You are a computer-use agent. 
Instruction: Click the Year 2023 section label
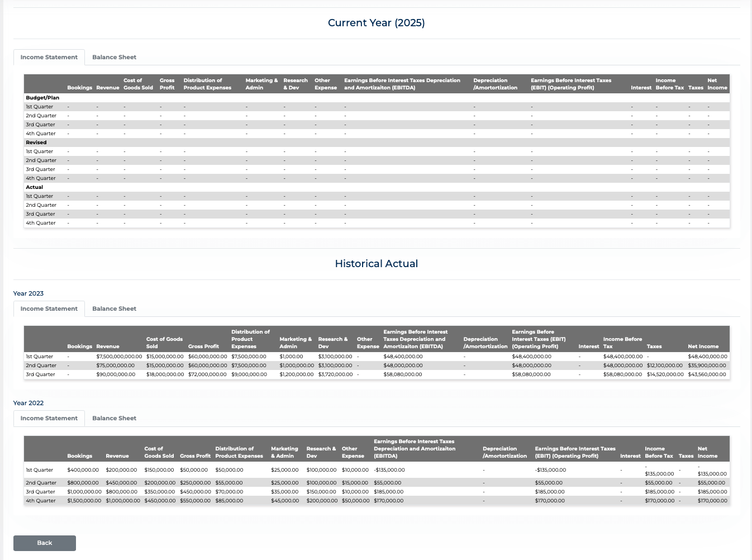[x=28, y=293]
